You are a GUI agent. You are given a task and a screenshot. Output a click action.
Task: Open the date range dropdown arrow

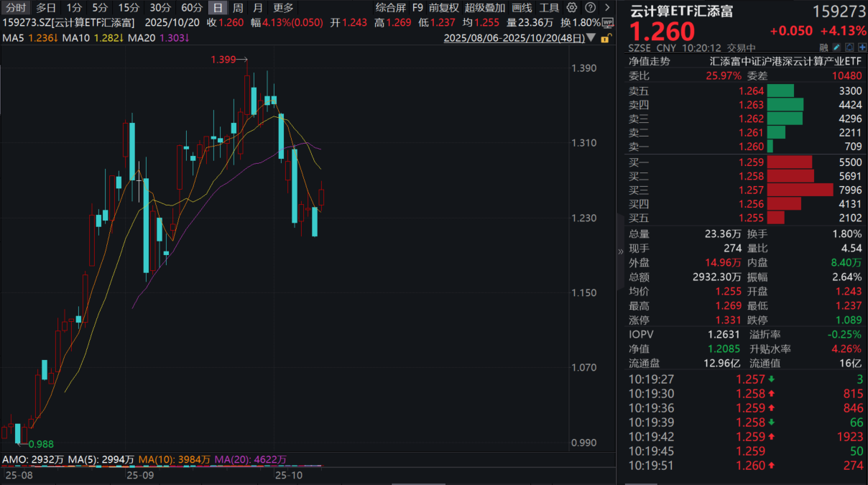[x=590, y=36]
